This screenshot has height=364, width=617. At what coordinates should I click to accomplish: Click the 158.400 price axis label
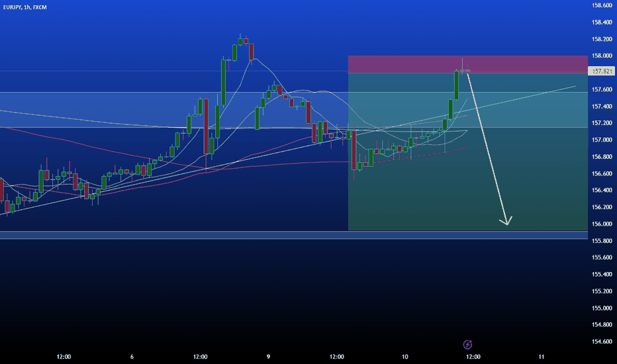click(602, 23)
